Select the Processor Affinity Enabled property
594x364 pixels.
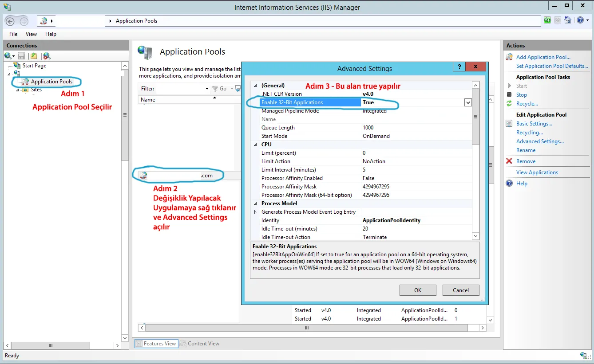coord(361,178)
